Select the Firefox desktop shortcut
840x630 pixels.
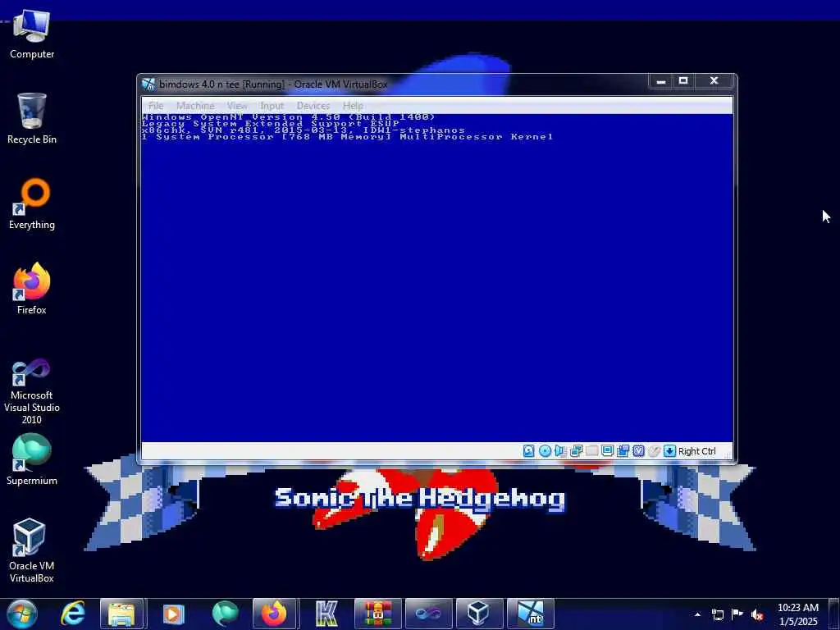pos(32,290)
